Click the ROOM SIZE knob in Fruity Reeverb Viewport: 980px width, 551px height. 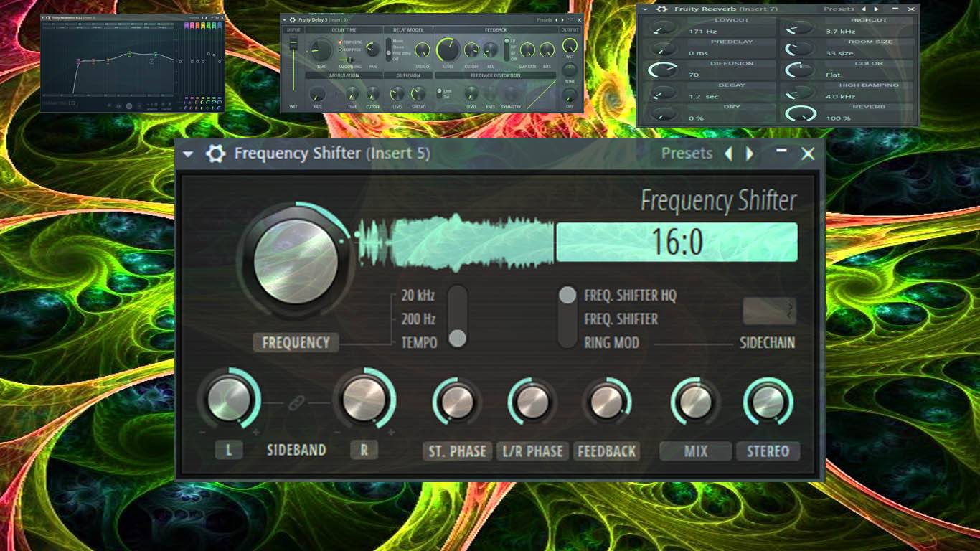[801, 49]
